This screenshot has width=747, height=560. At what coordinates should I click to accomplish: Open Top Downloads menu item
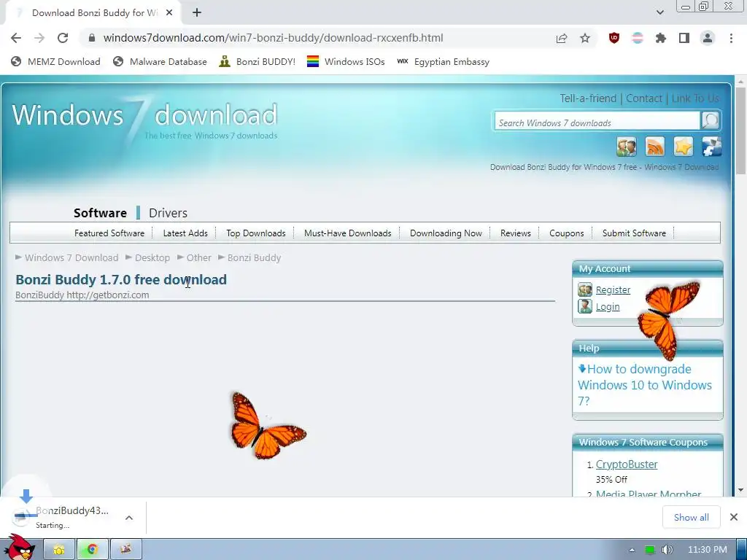(256, 233)
